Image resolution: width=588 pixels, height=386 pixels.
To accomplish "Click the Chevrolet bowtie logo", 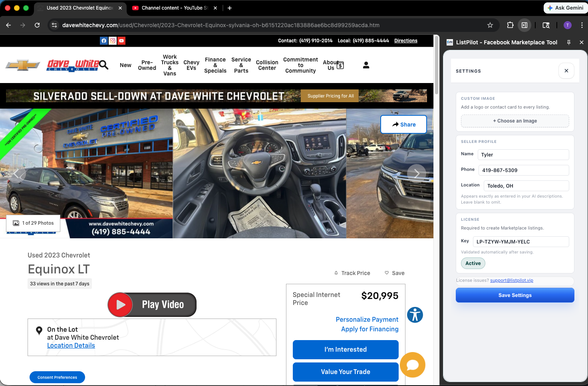I will [23, 65].
